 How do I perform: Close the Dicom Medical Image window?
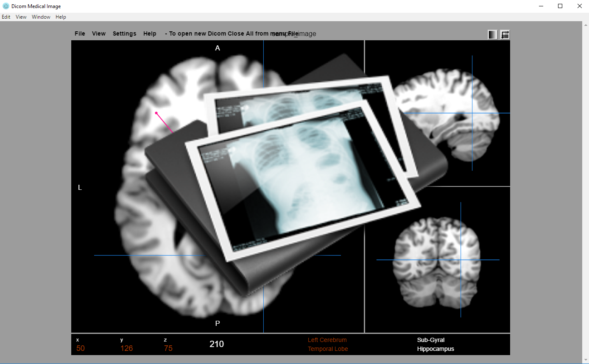point(579,6)
